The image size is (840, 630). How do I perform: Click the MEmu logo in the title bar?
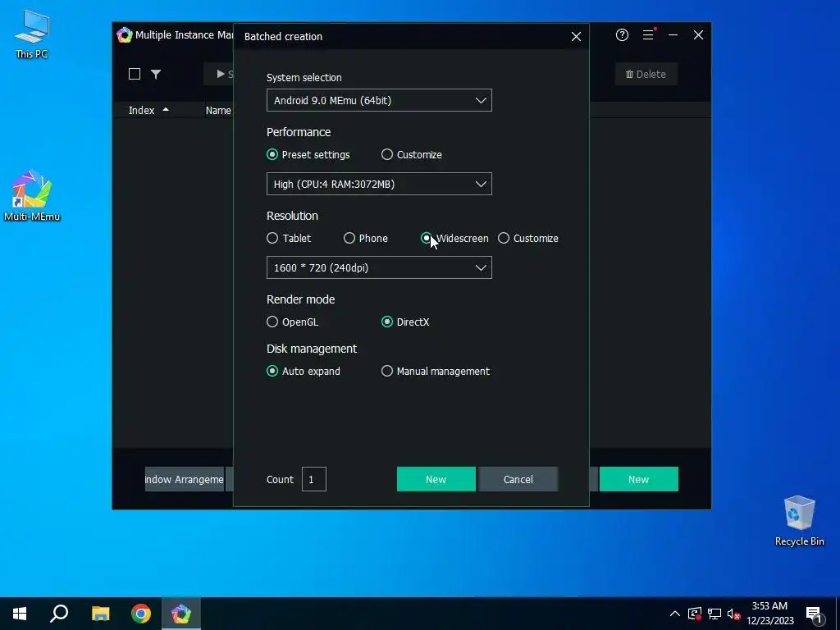pos(125,35)
